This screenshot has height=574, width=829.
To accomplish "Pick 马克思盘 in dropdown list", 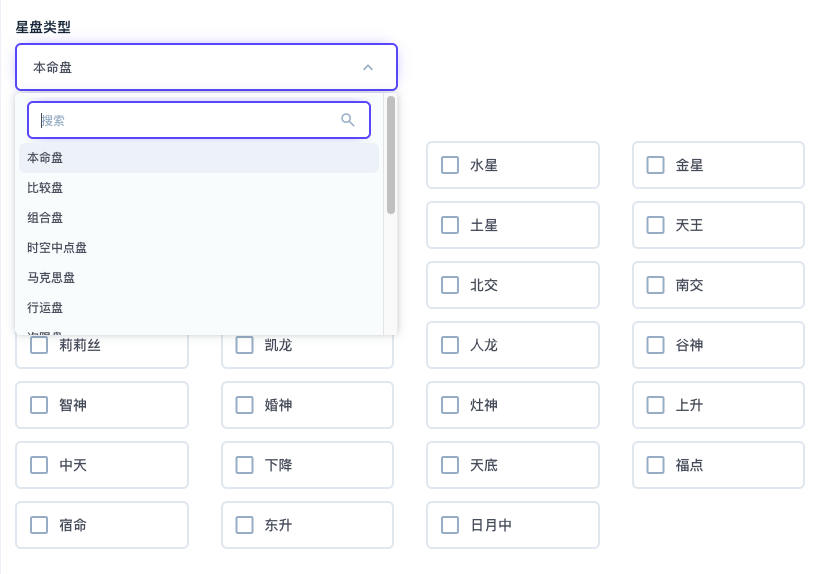I will (x=51, y=278).
